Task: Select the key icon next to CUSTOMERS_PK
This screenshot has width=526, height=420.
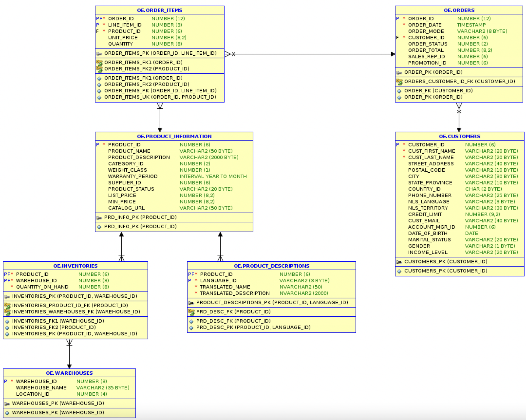Action: click(x=399, y=261)
